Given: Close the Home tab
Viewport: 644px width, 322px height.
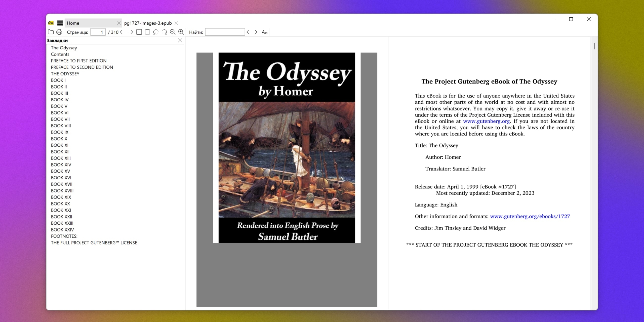Looking at the screenshot, I should [x=119, y=23].
